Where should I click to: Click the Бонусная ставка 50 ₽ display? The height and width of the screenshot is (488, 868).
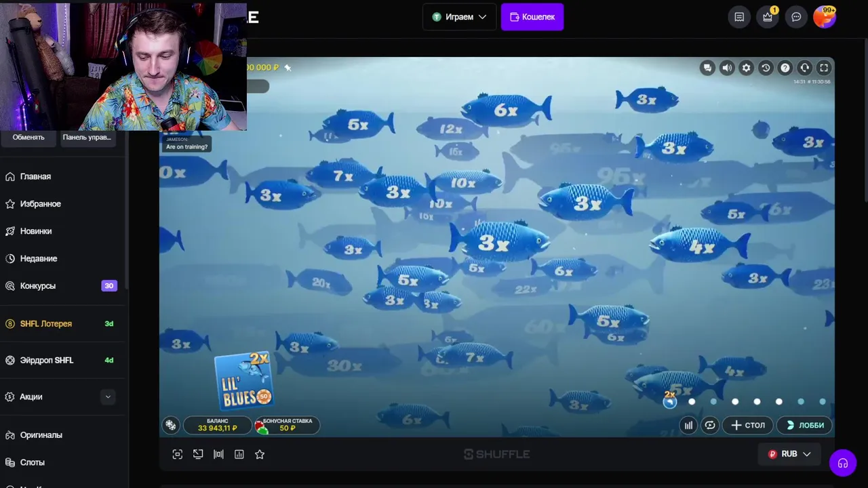287,425
